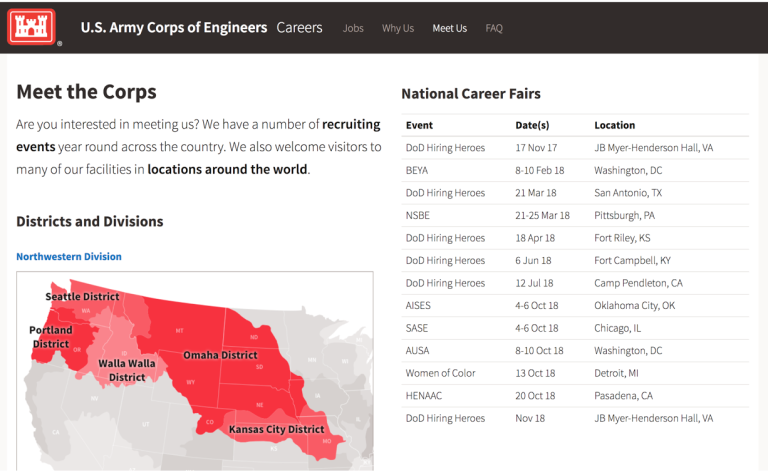
Task: Open the Why Us page
Action: 398,28
